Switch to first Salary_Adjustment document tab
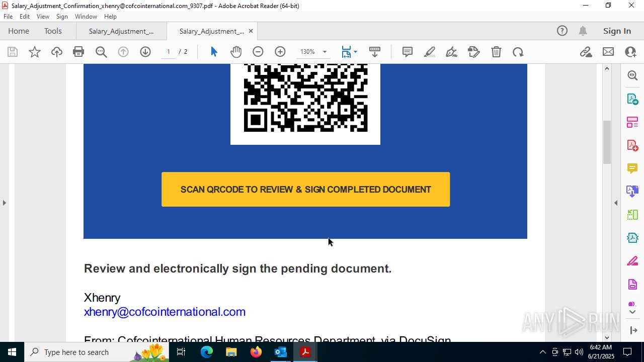 coord(121,31)
